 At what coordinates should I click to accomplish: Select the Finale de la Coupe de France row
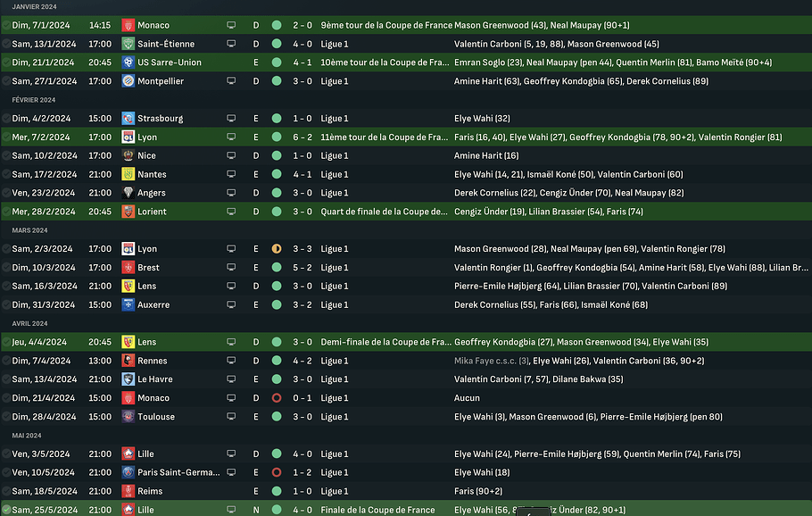click(406, 510)
